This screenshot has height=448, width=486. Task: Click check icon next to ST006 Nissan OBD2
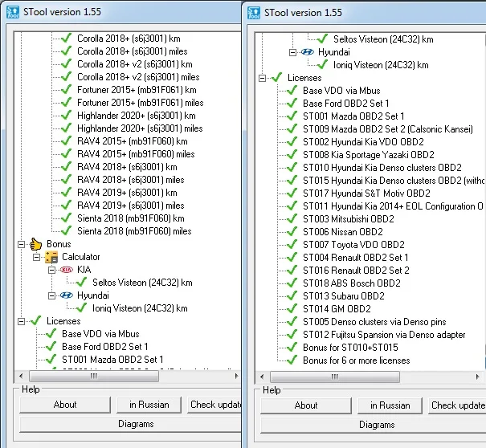(292, 231)
